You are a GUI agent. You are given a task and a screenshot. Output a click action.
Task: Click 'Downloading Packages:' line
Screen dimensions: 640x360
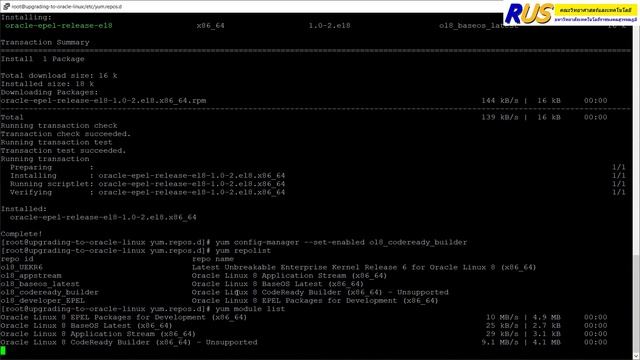[49, 93]
